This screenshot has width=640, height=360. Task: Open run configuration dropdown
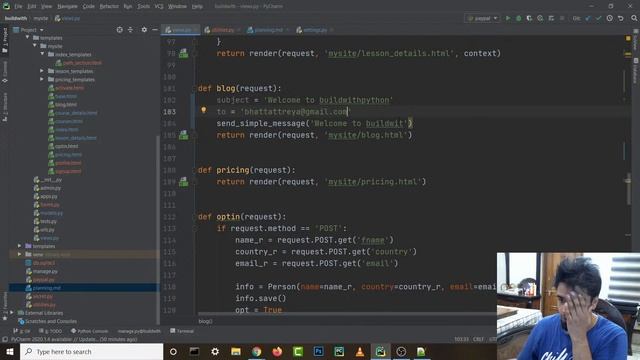click(x=482, y=18)
